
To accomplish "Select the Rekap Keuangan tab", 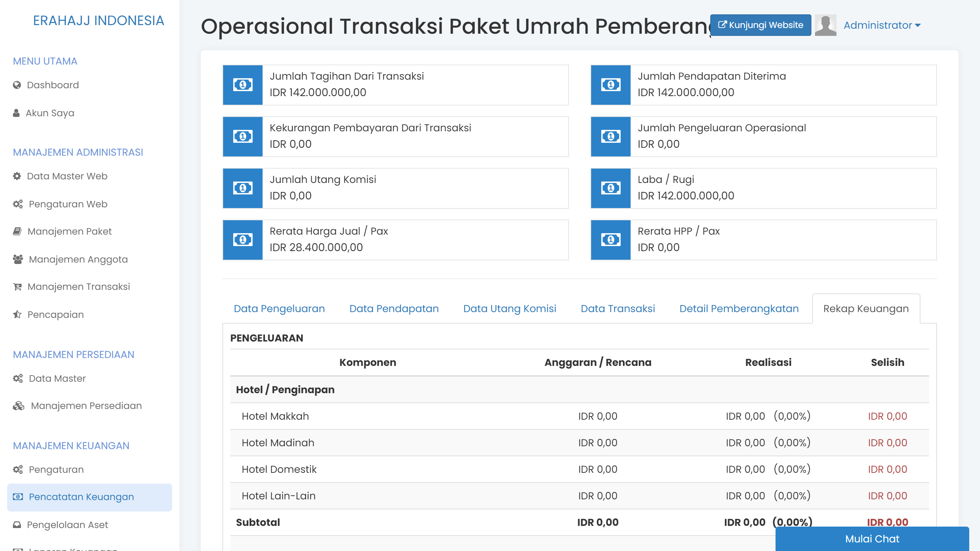I will click(x=866, y=309).
